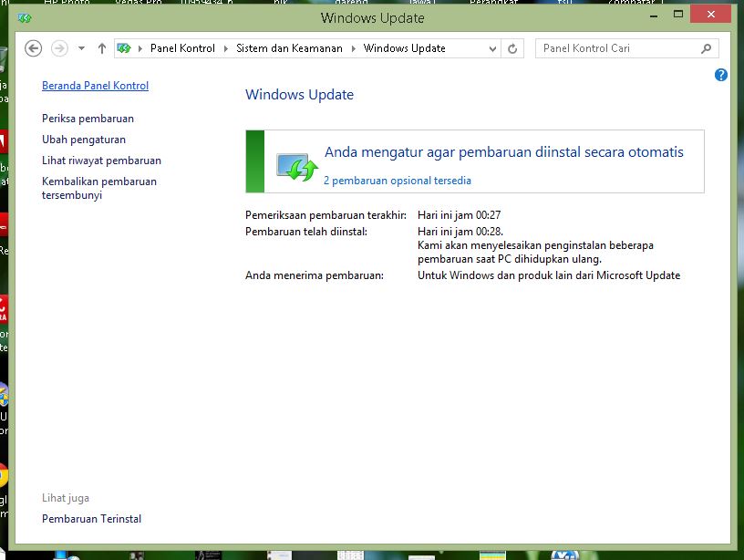Click the 'Hari ini jam 00:27' value

click(x=459, y=215)
